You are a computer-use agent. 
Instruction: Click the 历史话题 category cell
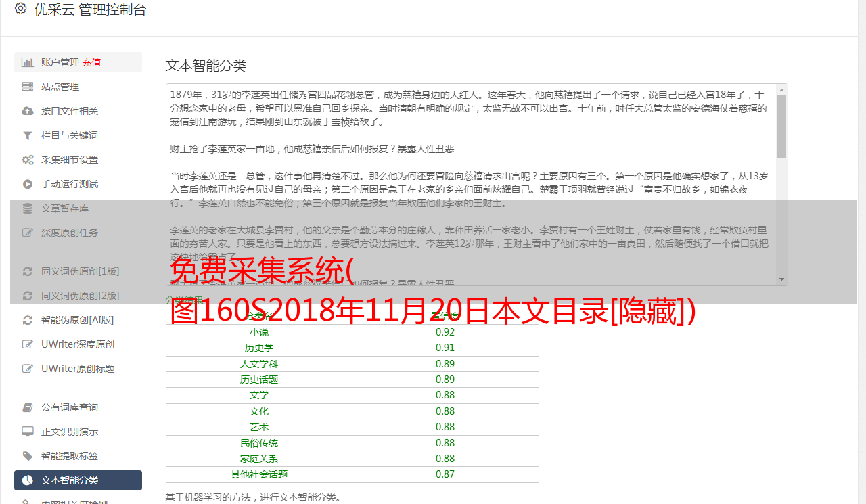259,380
